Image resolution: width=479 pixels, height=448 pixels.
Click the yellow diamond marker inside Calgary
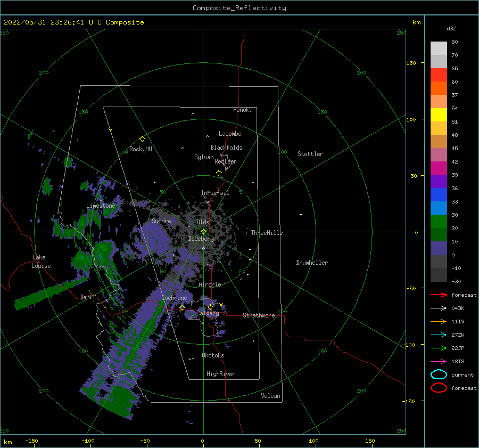coord(210,307)
